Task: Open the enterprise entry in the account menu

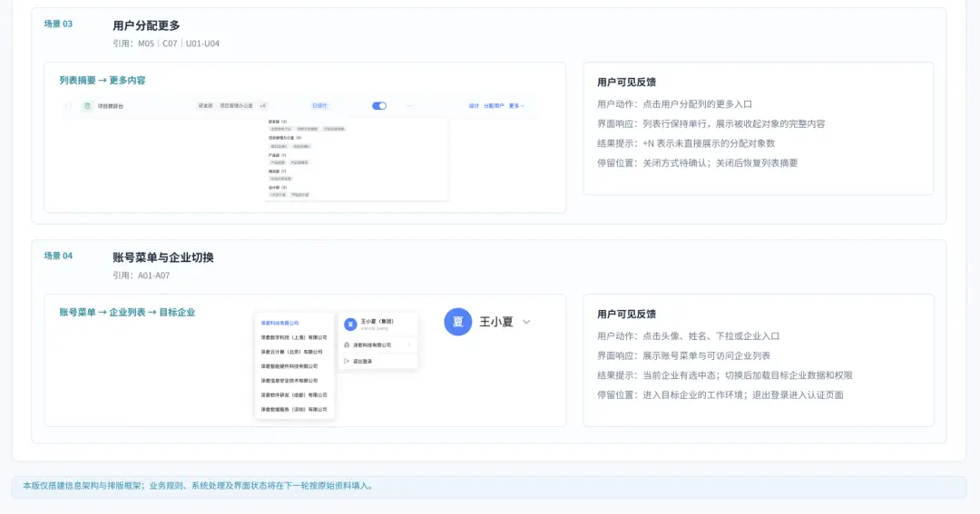Action: pyautogui.click(x=378, y=344)
